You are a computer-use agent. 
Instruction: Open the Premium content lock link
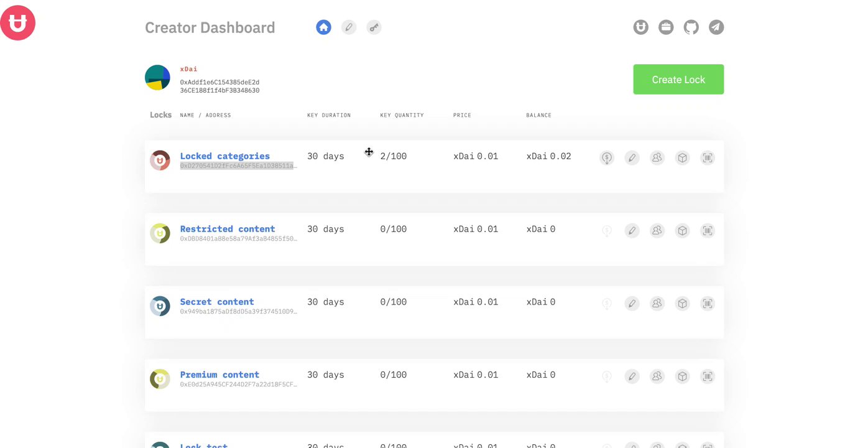click(x=219, y=375)
